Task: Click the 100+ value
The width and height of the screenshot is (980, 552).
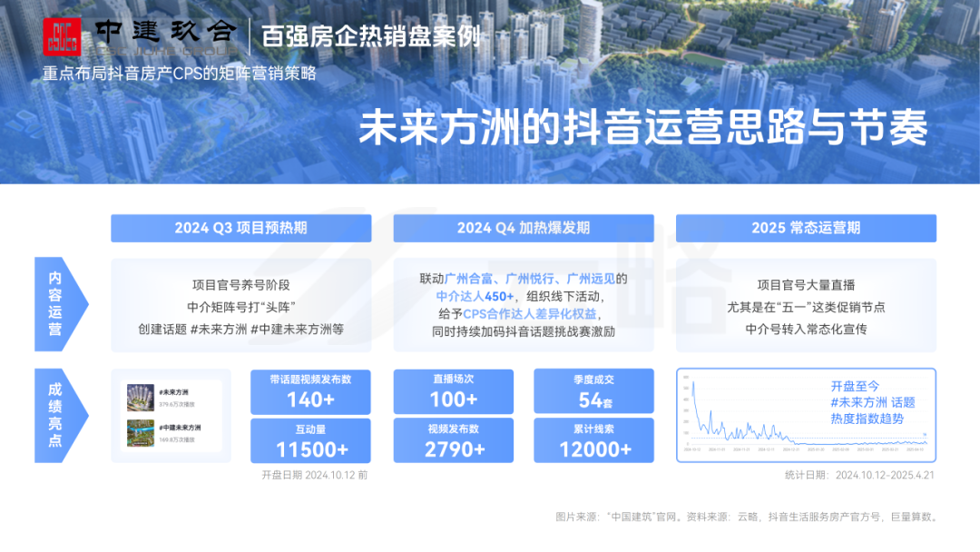Action: [x=454, y=399]
